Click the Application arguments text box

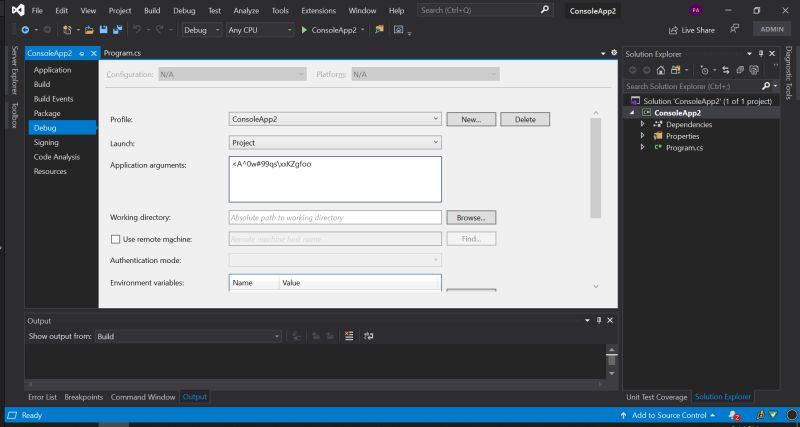(335, 179)
